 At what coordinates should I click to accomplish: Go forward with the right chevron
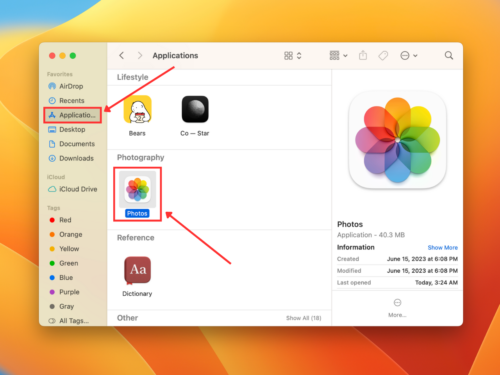pyautogui.click(x=140, y=55)
